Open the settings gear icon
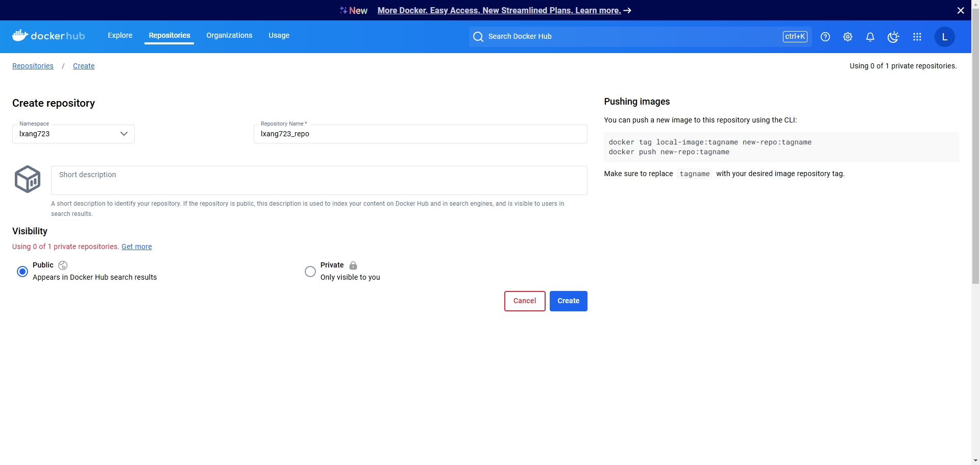 [848, 37]
